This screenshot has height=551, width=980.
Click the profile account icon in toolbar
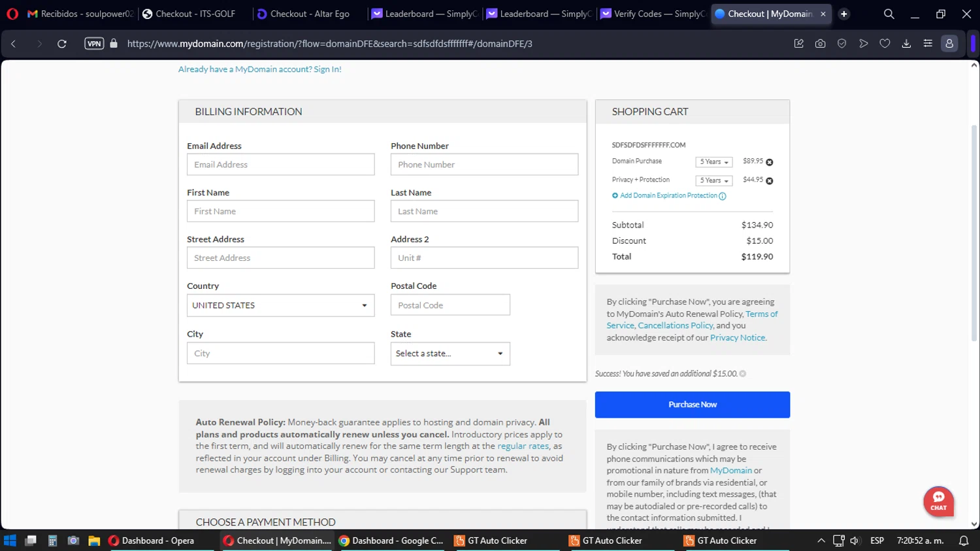point(949,44)
